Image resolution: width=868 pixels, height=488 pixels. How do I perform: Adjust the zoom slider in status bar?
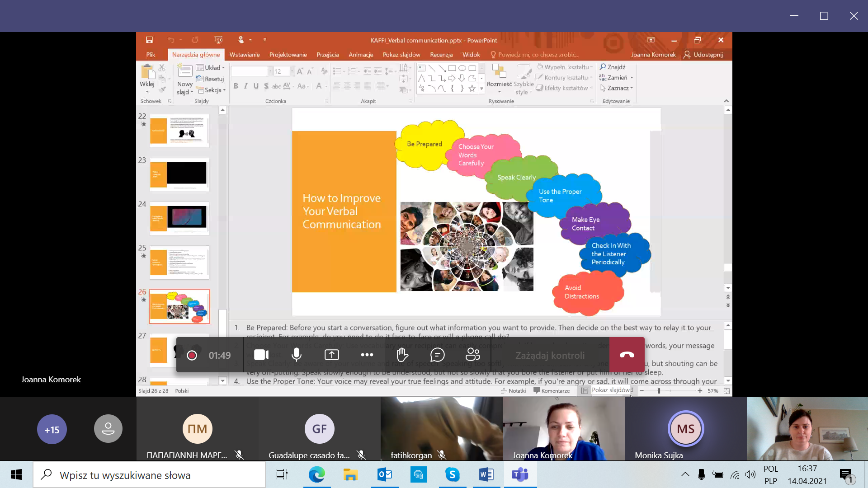tap(659, 391)
